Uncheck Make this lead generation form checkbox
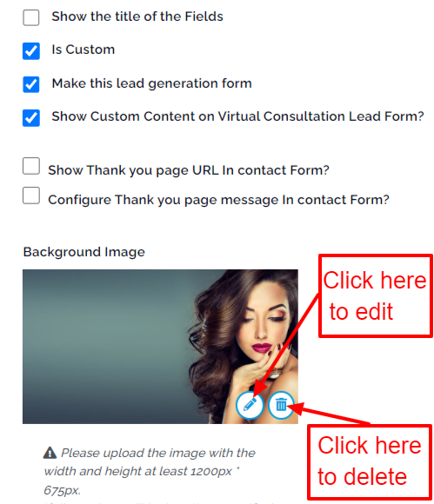 point(31,84)
